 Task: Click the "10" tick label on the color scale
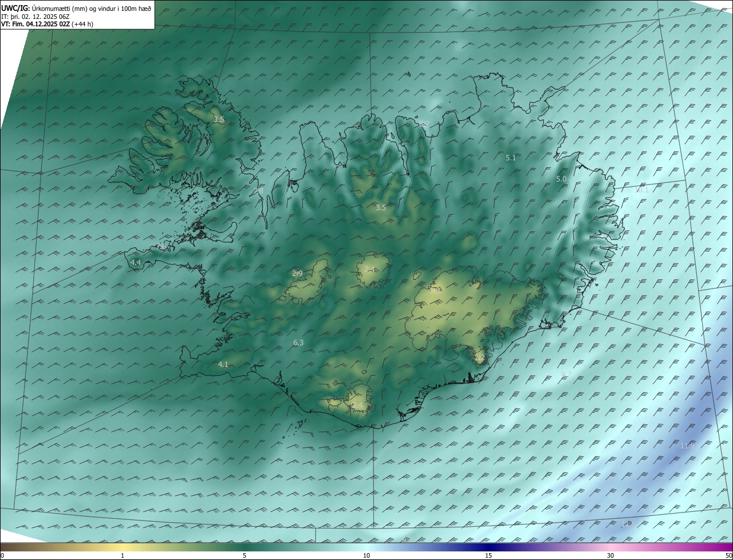pos(366,555)
